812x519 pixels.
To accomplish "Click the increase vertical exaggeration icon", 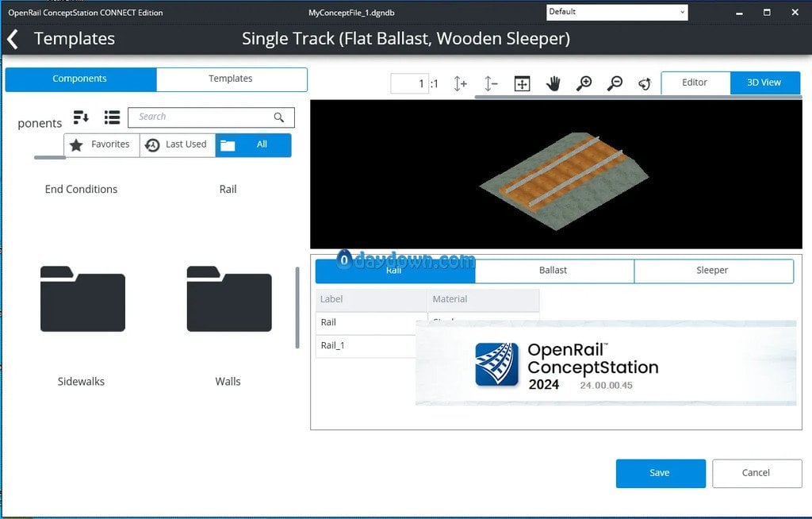I will tap(460, 83).
